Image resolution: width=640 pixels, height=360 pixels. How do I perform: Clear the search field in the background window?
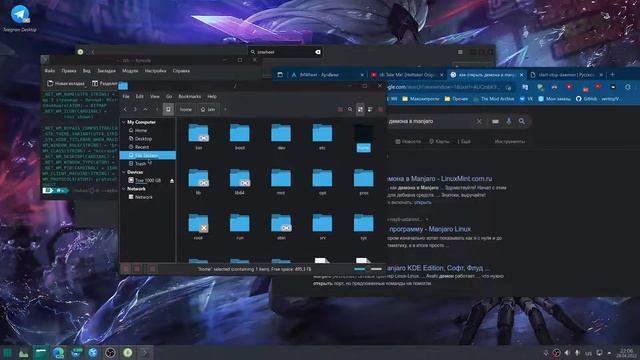point(318,52)
